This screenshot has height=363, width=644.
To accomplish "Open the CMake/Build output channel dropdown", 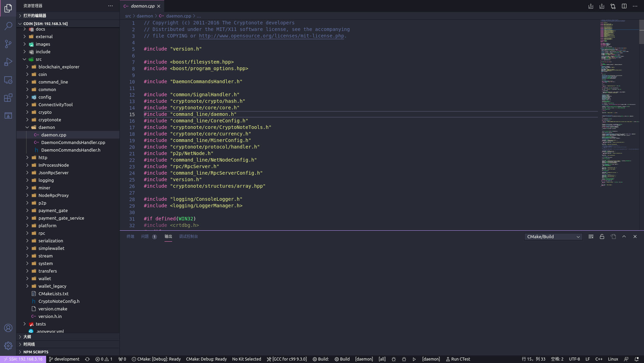I will [x=552, y=236].
